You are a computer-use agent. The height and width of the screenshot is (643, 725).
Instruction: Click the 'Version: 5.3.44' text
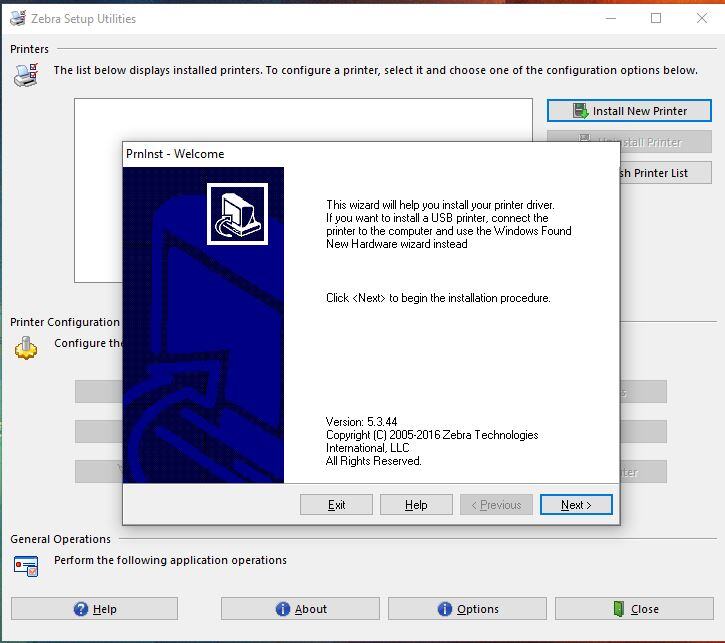pyautogui.click(x=362, y=422)
